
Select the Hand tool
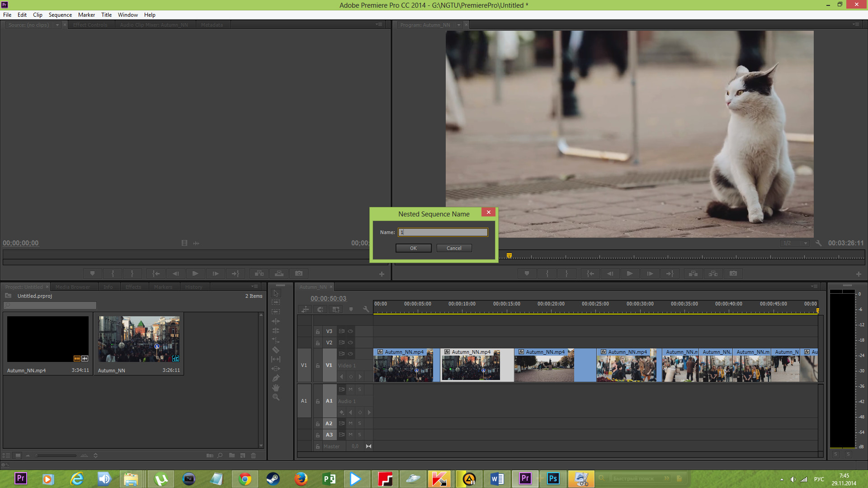point(276,388)
